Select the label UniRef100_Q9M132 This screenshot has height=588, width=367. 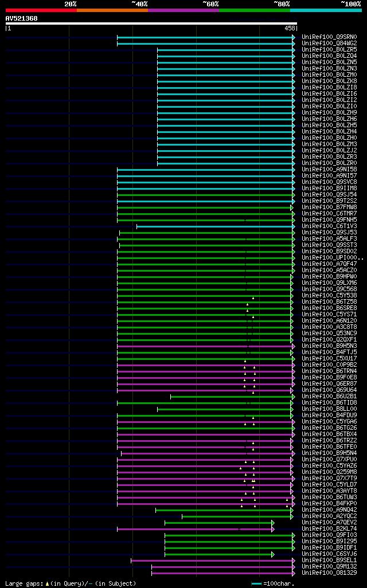330,567
